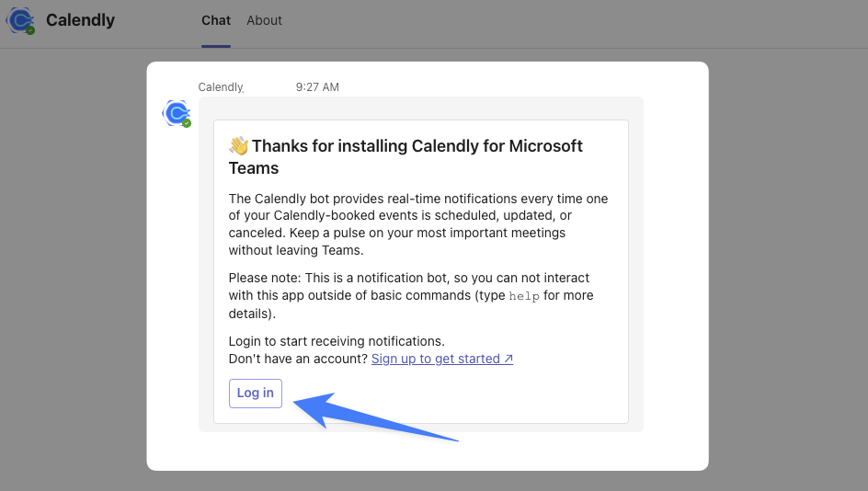Click the green badge on header Calendly logo

(30, 30)
